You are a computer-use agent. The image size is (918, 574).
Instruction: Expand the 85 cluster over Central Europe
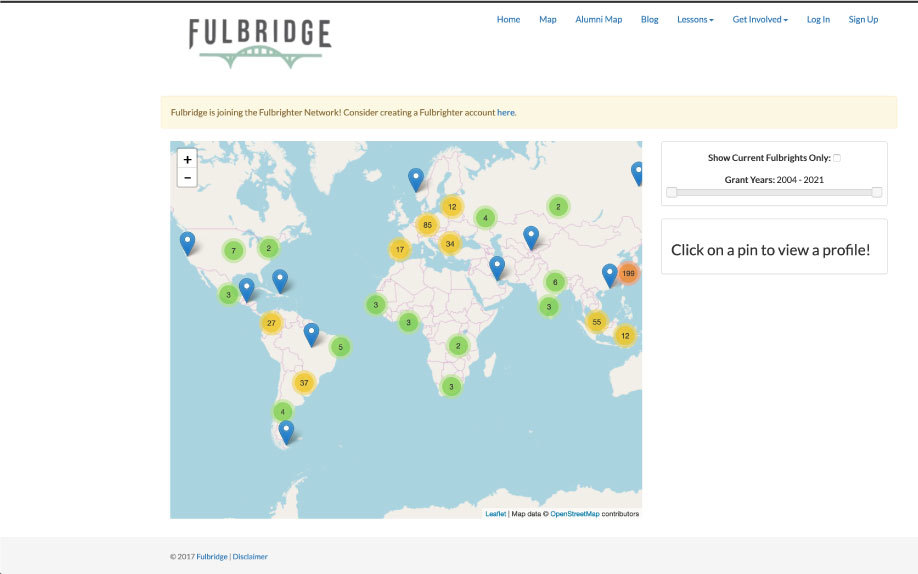click(427, 225)
